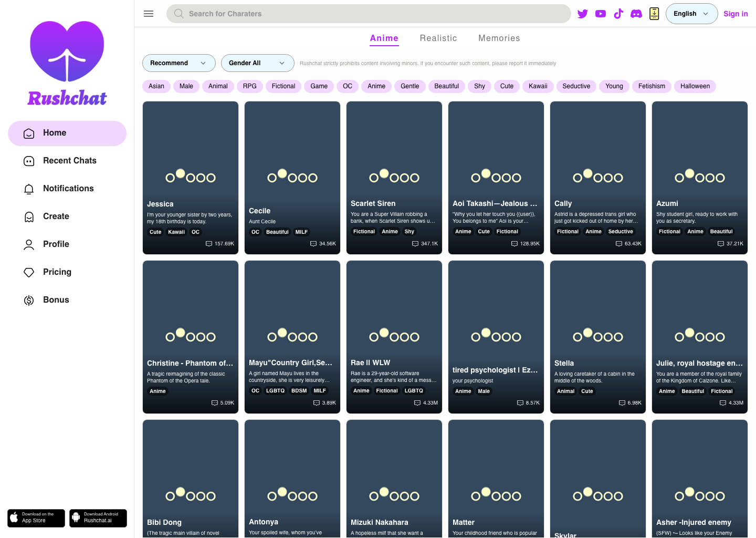Open the Memories tab
This screenshot has width=756, height=538.
pyautogui.click(x=499, y=38)
